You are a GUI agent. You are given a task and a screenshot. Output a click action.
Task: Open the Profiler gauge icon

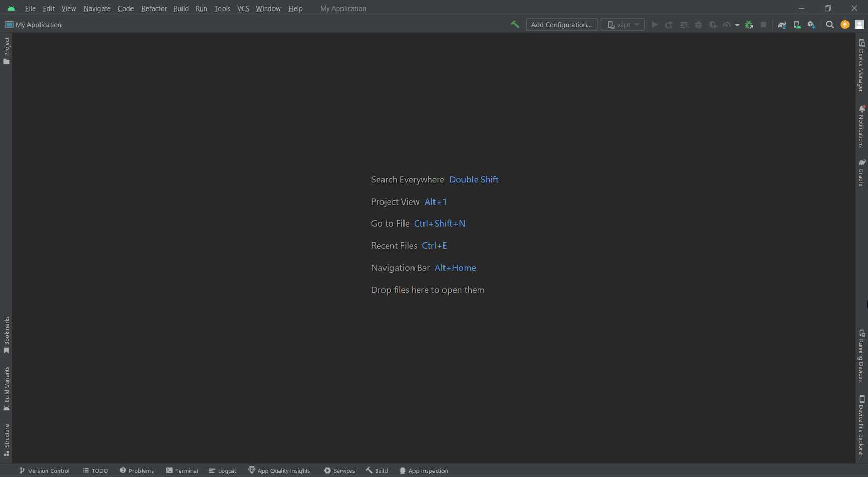coord(728,24)
